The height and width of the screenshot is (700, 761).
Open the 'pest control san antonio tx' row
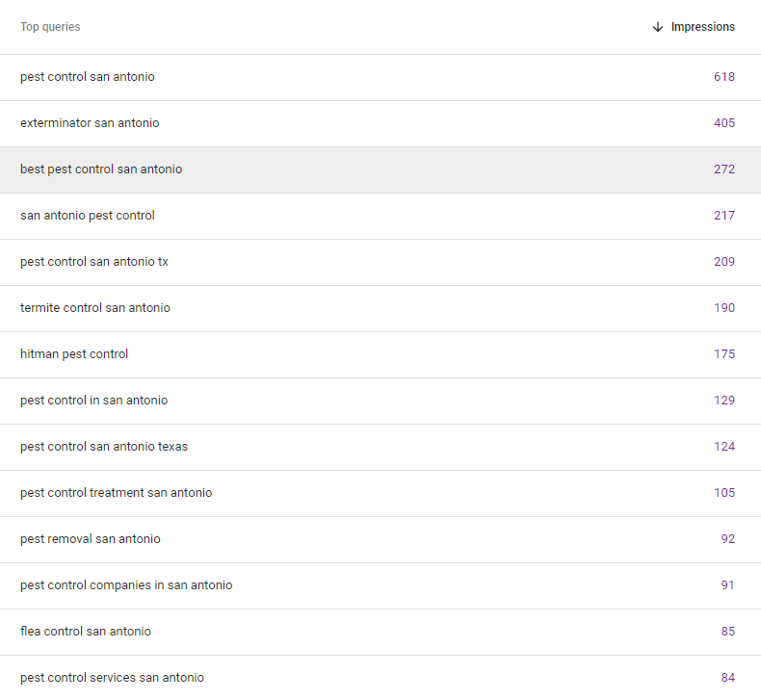380,262
